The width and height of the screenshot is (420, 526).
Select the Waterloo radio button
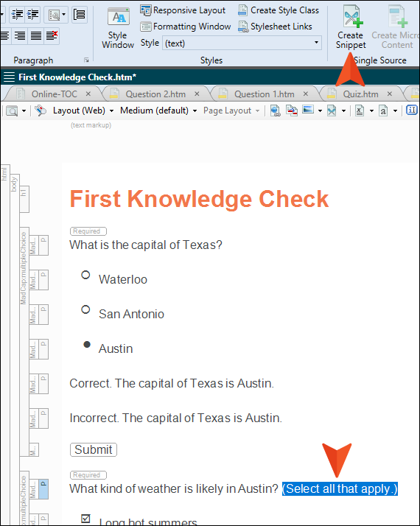tap(85, 275)
